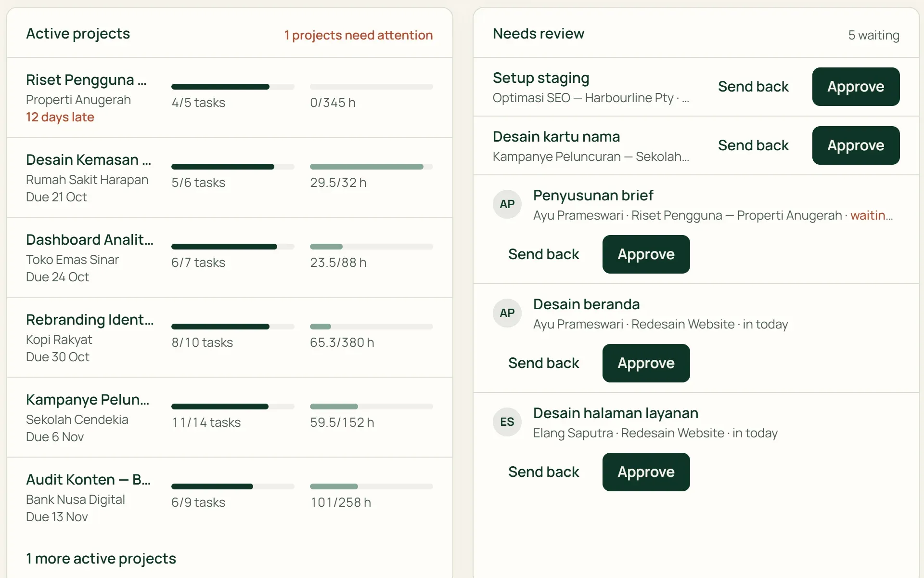Click the 8/10 tasks progress bar
This screenshot has height=578, width=924.
233,327
